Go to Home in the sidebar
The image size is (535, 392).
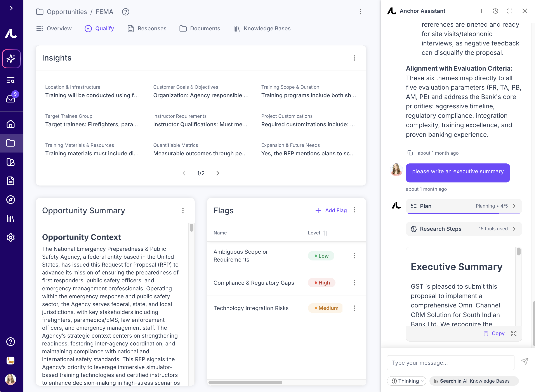coord(11,124)
